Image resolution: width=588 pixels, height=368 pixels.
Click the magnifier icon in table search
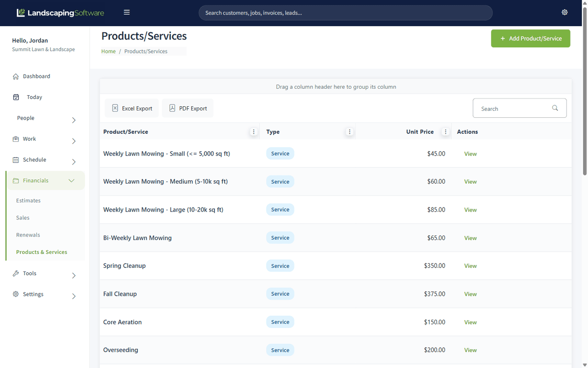click(555, 108)
